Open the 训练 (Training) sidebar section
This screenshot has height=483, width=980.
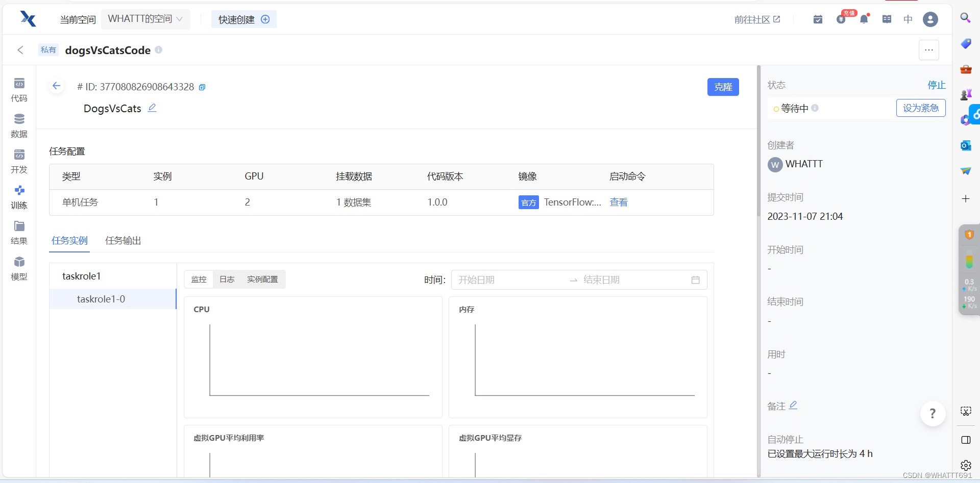pyautogui.click(x=19, y=197)
